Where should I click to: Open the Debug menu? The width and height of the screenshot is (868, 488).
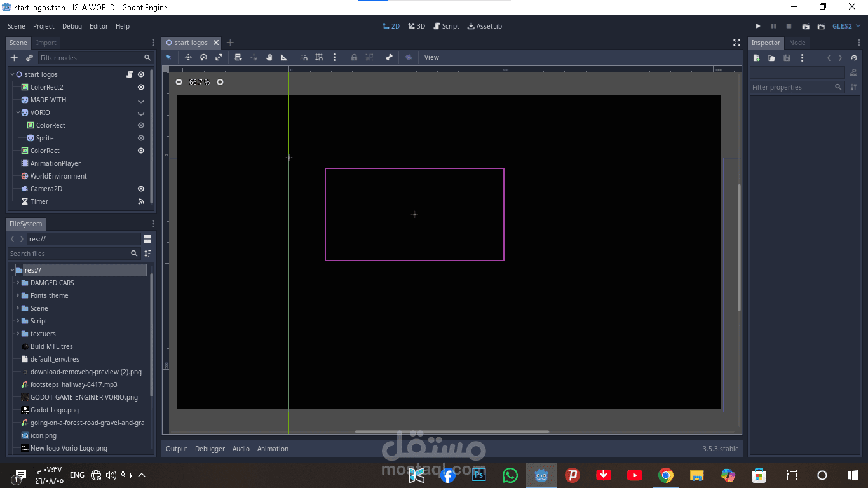(72, 26)
